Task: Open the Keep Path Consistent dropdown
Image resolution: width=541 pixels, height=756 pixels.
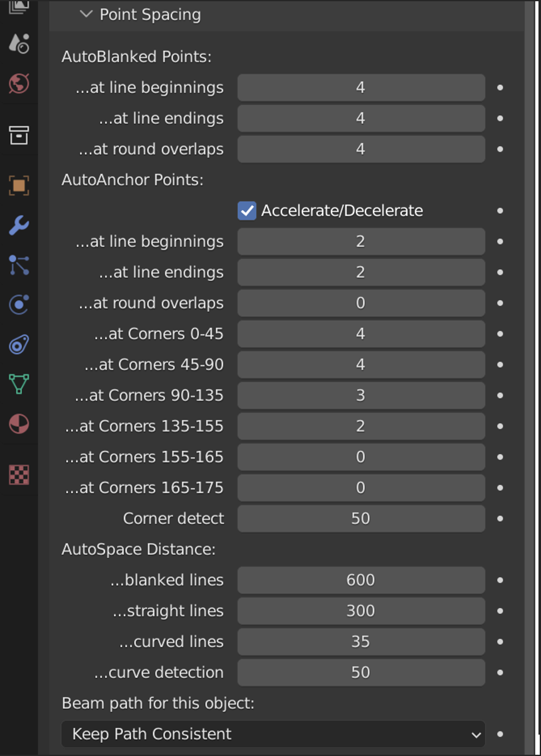Action: pos(273,734)
